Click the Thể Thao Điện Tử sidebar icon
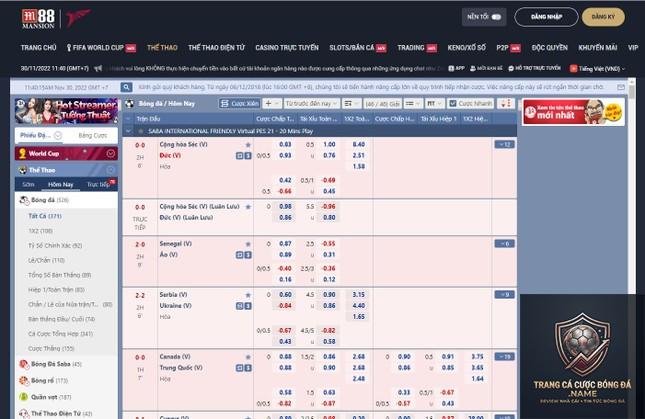645x419 pixels. pyautogui.click(x=24, y=414)
